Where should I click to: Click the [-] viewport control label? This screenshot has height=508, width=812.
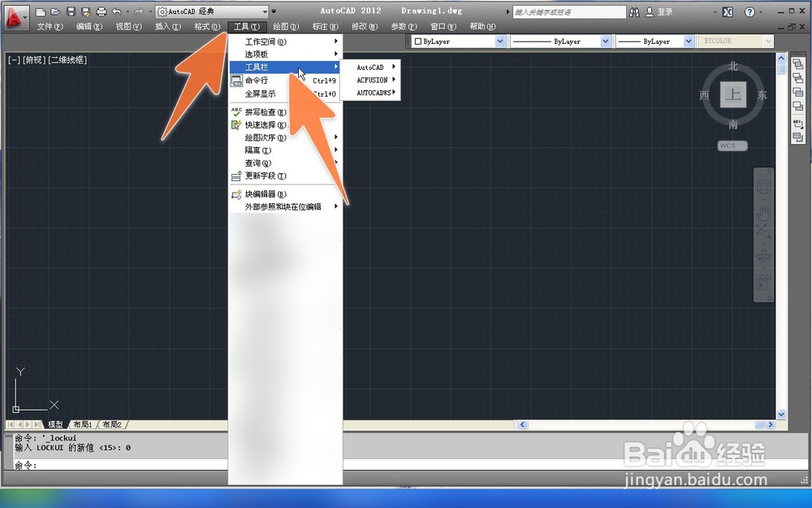[x=14, y=59]
